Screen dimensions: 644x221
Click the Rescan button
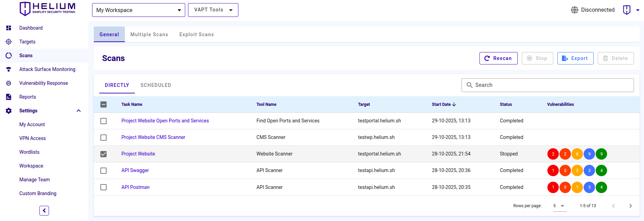[x=498, y=58]
